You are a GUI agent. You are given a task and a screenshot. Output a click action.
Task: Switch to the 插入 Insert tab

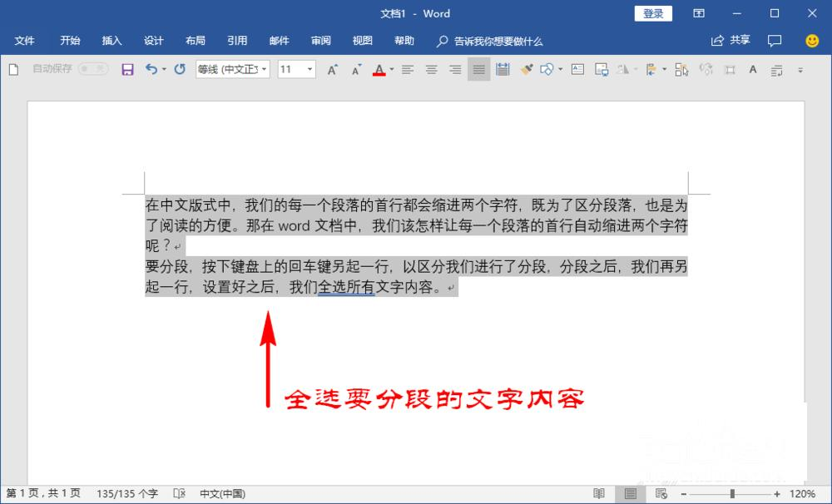click(x=112, y=41)
